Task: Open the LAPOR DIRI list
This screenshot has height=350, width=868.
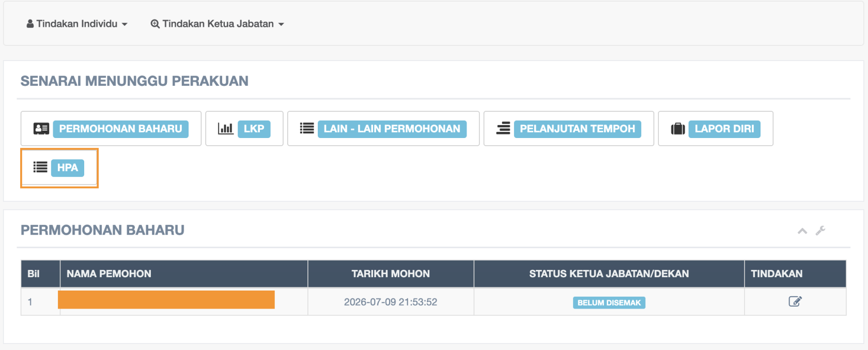Action: point(724,129)
